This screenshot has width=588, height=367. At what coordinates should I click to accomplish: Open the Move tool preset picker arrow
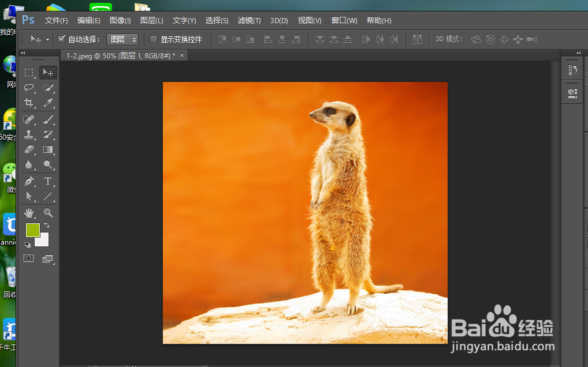47,39
